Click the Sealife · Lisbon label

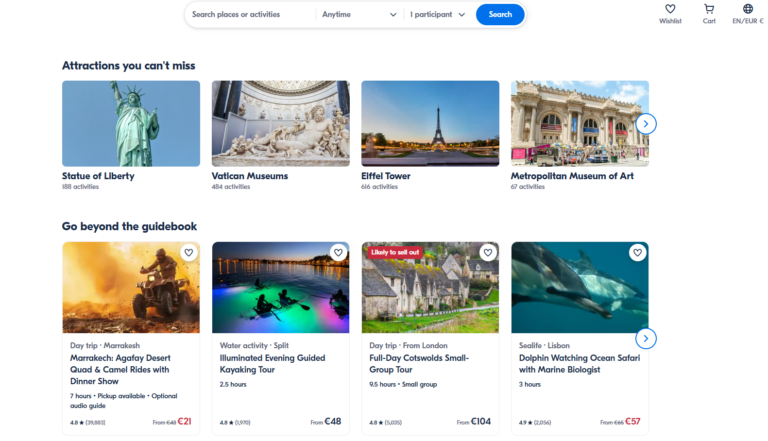click(544, 345)
